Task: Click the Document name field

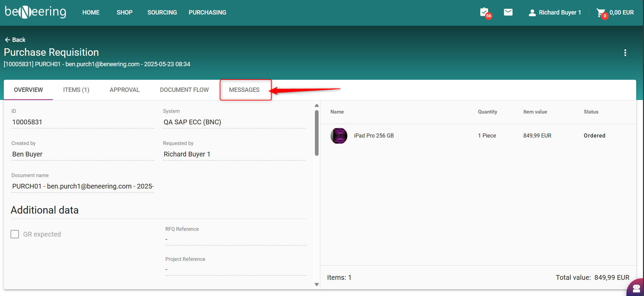Action: 83,186
